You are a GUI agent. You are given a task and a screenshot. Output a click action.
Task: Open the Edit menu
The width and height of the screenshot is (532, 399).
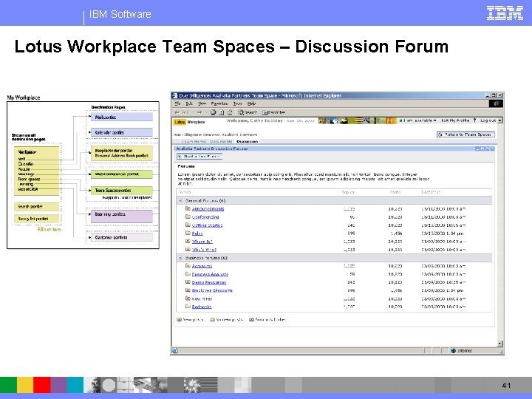(x=189, y=103)
